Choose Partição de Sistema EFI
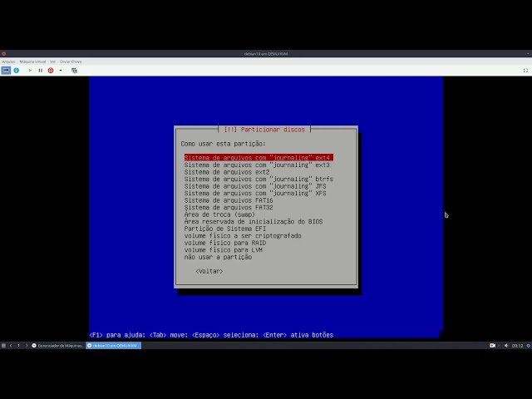The image size is (532, 399). pos(225,229)
